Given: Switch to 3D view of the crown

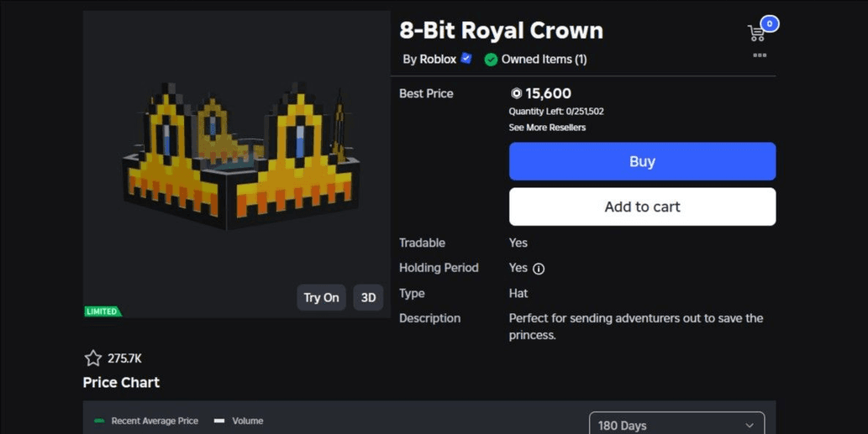Looking at the screenshot, I should click(368, 297).
